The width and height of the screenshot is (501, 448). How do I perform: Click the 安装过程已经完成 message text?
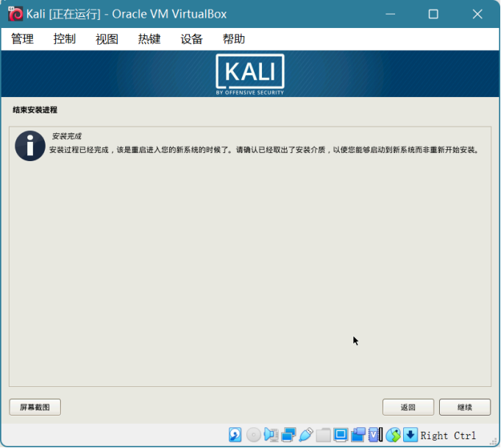click(x=264, y=150)
